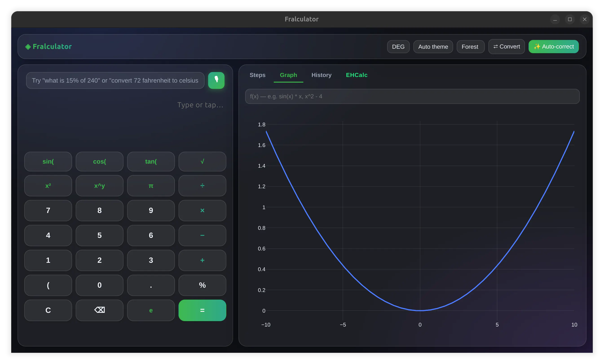604x364 pixels.
Task: Tap the multiplication operator key
Action: 202,211
